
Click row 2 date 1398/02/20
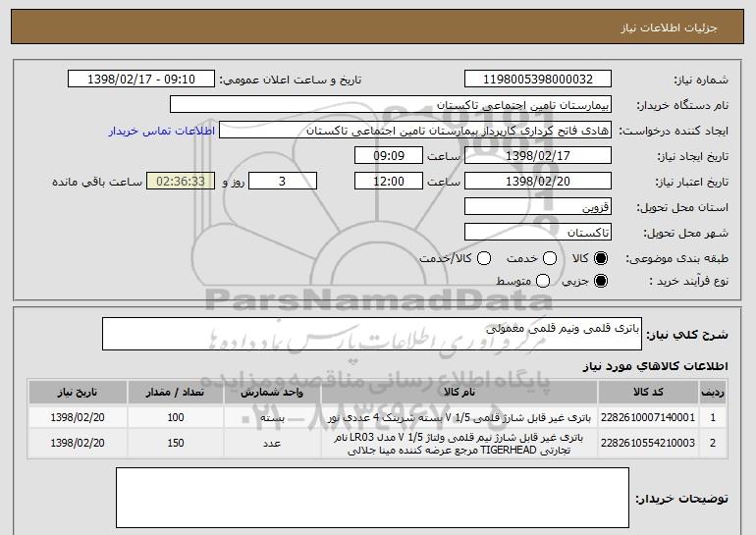[x=78, y=443]
